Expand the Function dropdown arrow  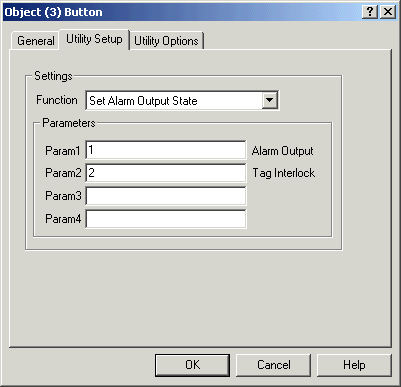tap(269, 100)
